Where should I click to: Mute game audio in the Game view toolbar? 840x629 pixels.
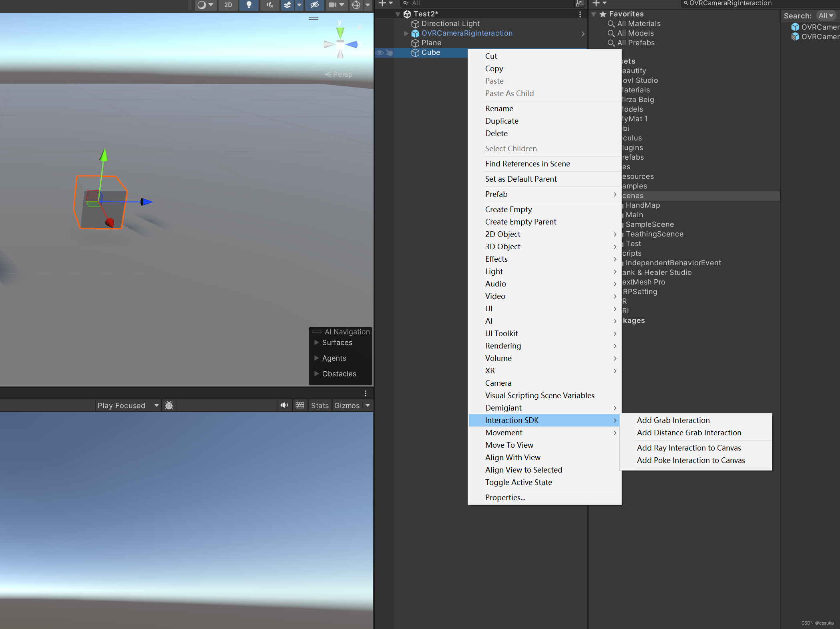pos(284,405)
